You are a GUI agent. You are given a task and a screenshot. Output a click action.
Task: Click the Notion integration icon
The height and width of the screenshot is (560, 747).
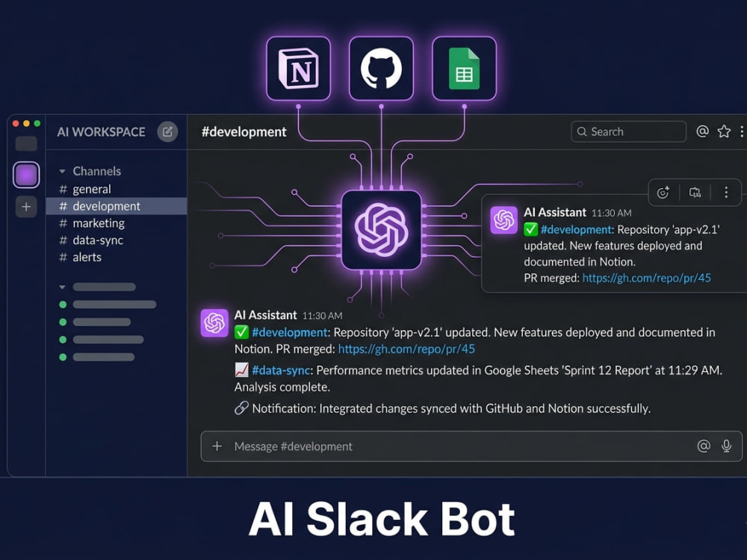298,69
